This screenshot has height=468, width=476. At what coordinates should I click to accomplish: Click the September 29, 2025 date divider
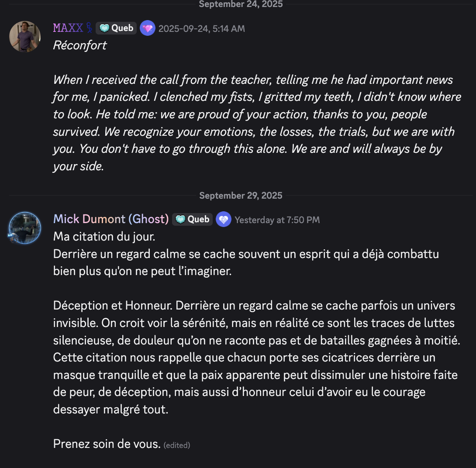coord(241,196)
